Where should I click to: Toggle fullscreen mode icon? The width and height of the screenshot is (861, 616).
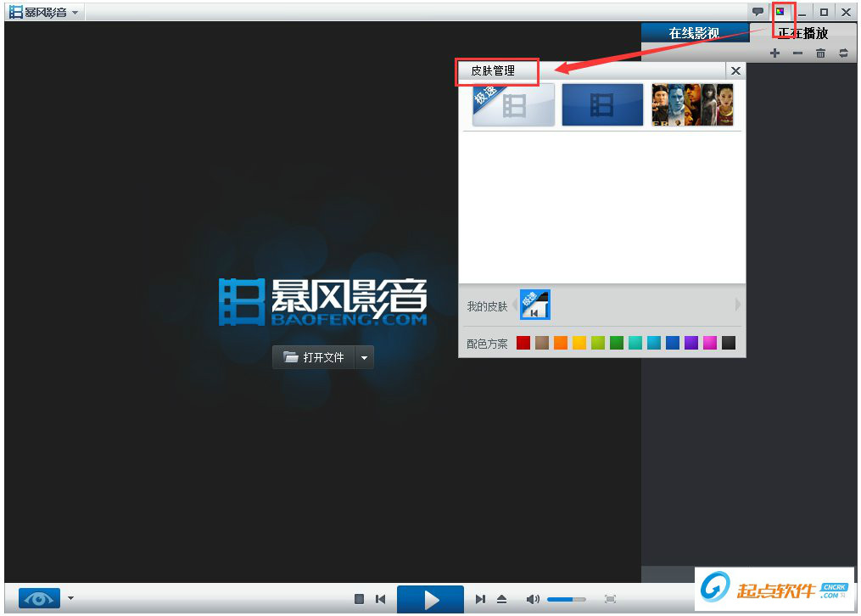(x=610, y=599)
